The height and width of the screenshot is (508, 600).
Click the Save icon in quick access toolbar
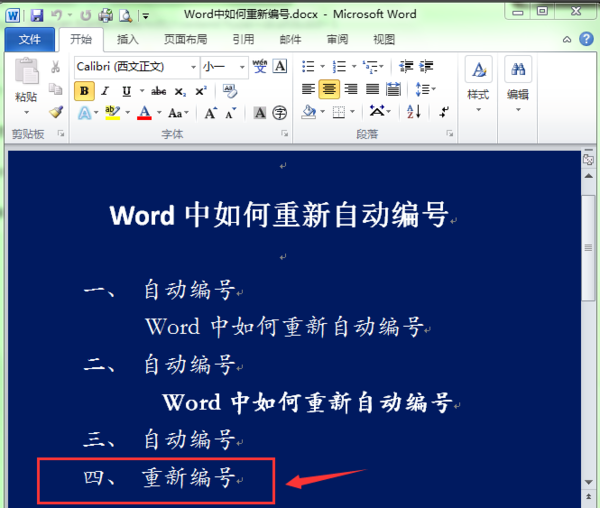coord(37,15)
